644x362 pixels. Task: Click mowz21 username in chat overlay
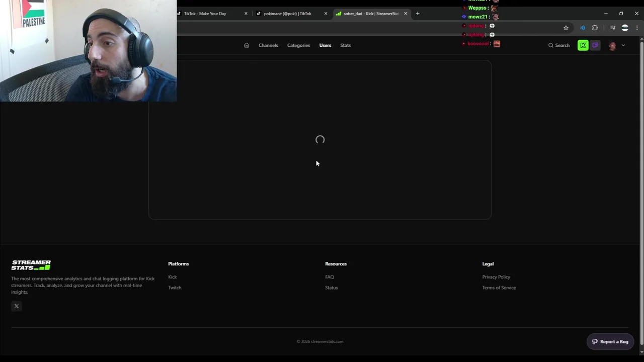tap(477, 17)
